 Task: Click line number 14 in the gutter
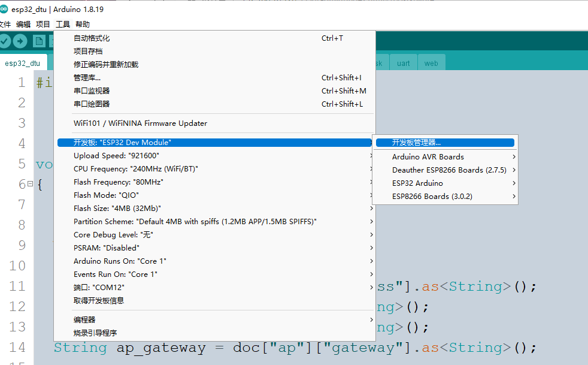(x=17, y=348)
